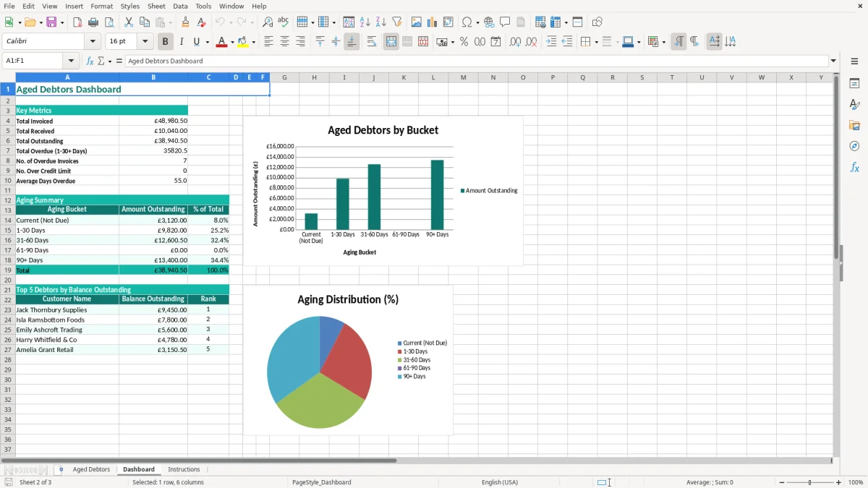Screen dimensions: 868x488
Task: Click row 14 header
Action: (8, 220)
